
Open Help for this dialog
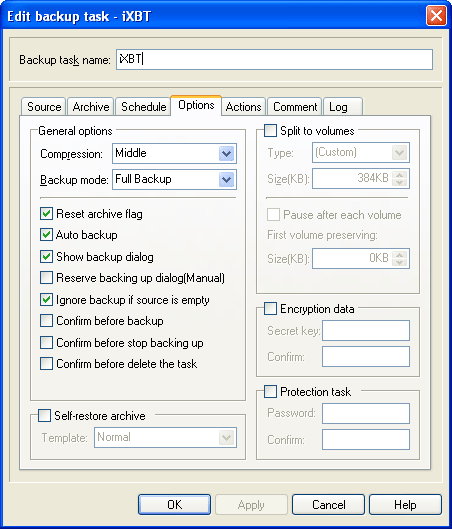(405, 504)
